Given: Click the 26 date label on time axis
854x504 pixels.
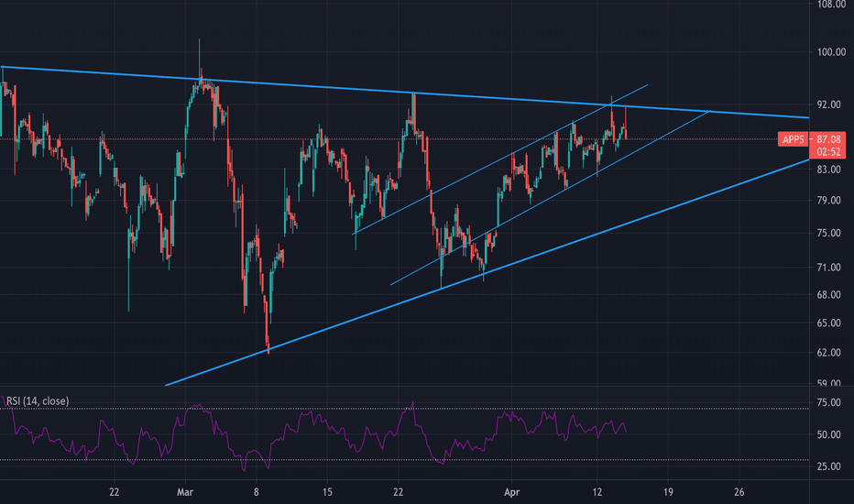Looking at the screenshot, I should 739,492.
